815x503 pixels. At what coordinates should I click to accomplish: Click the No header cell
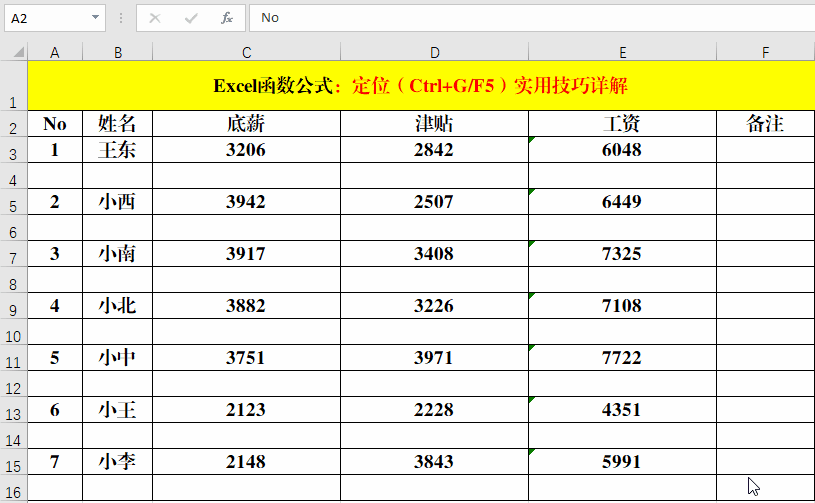[x=55, y=124]
